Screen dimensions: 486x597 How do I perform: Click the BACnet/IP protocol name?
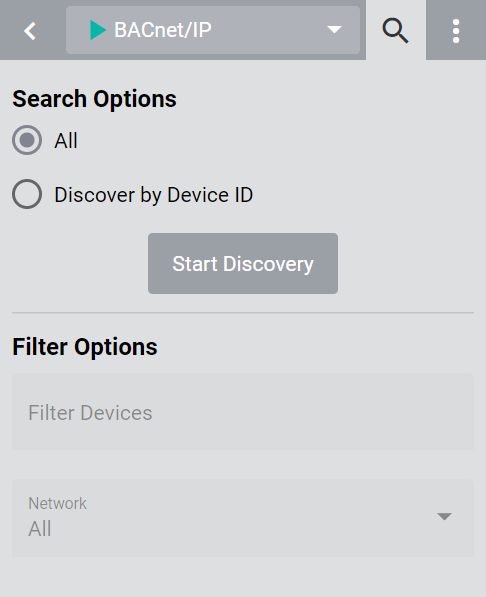pyautogui.click(x=163, y=30)
